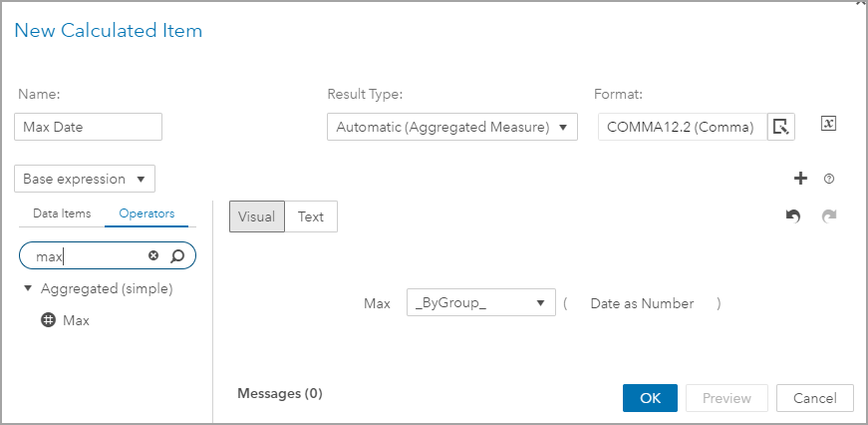Open the Result Type dropdown
868x425 pixels.
[452, 127]
